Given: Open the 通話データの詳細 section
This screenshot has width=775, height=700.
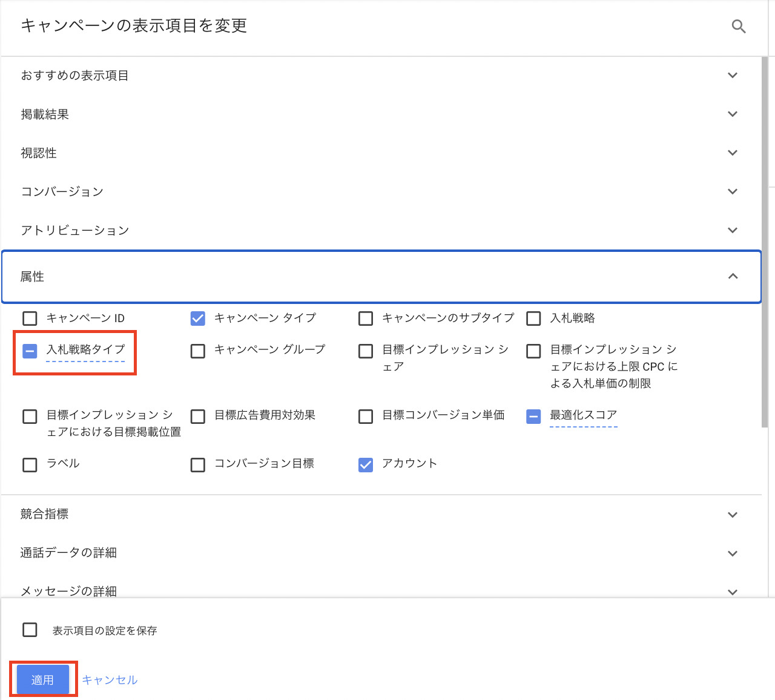Looking at the screenshot, I should pyautogui.click(x=733, y=553).
